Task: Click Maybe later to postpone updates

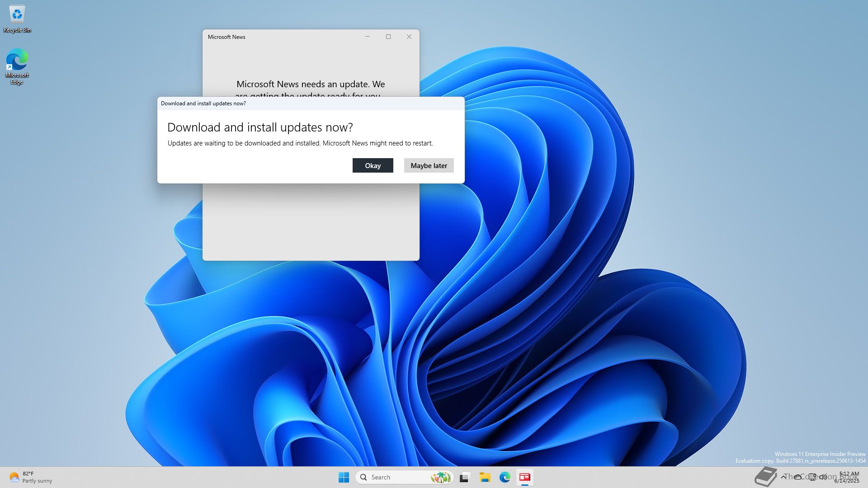Action: click(x=429, y=165)
